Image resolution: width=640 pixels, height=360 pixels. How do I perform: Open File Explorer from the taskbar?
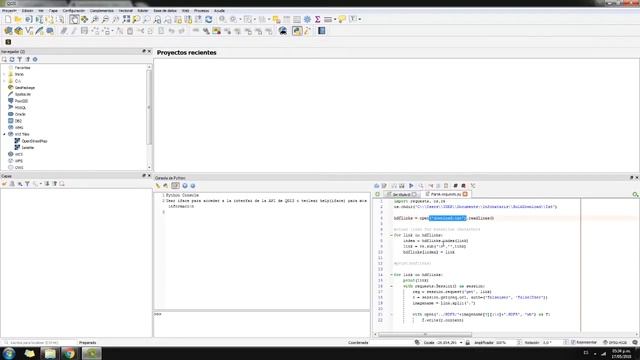tap(50, 353)
